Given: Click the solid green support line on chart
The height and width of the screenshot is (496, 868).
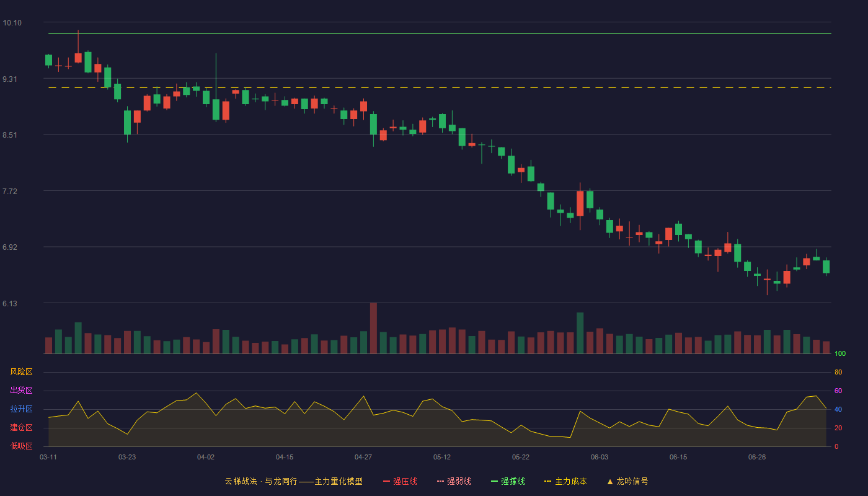Looking at the screenshot, I should click(x=440, y=33).
